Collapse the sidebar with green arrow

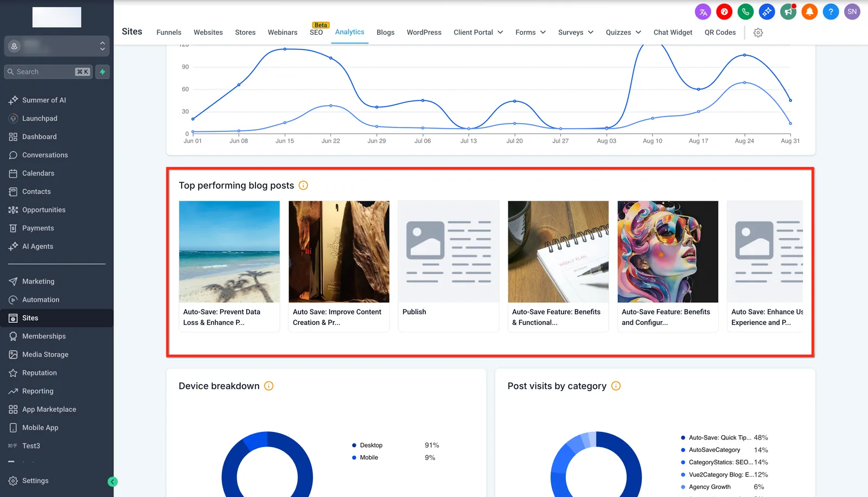tap(113, 482)
